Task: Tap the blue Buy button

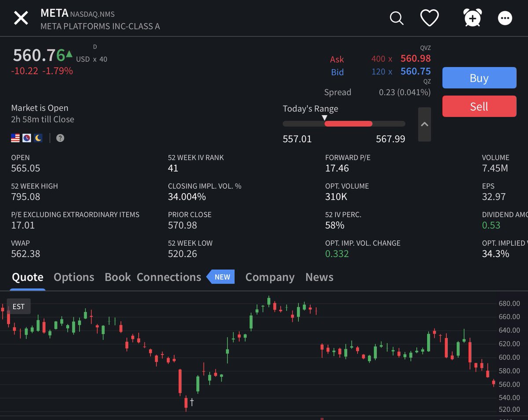Action: point(479,78)
